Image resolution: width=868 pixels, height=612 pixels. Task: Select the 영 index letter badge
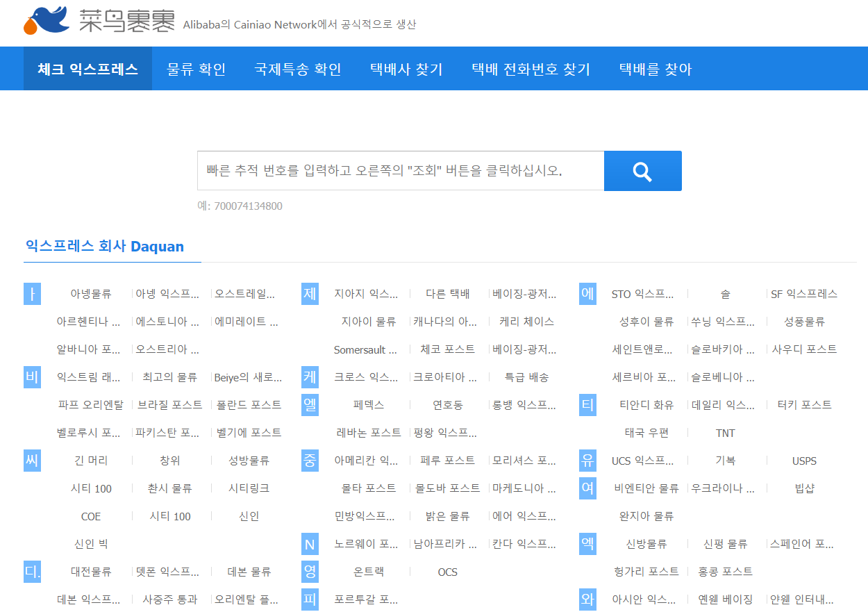[x=310, y=572]
